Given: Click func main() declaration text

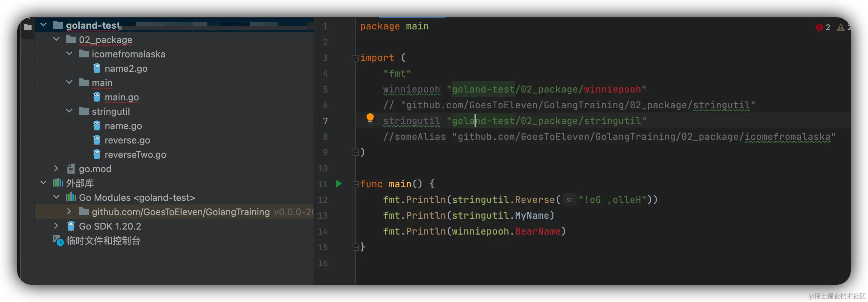Looking at the screenshot, I should click(391, 184).
